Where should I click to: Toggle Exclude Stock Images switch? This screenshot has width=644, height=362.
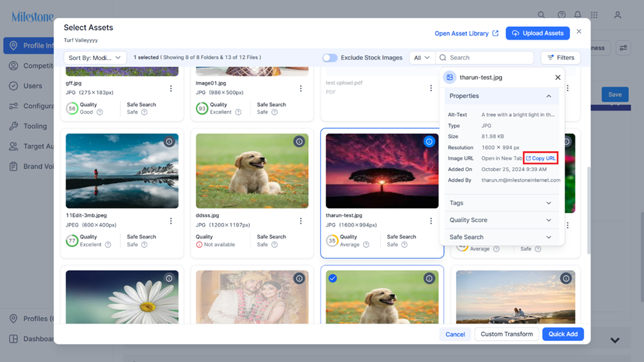pos(329,58)
